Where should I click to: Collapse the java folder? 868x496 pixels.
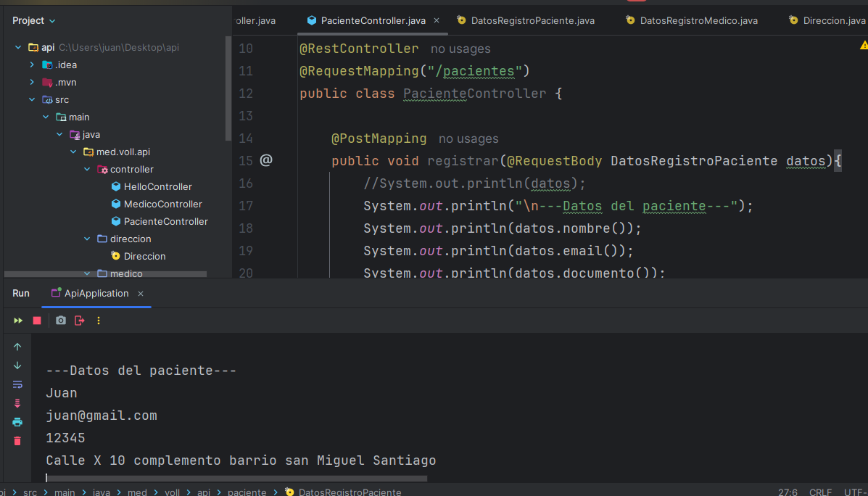tap(59, 135)
